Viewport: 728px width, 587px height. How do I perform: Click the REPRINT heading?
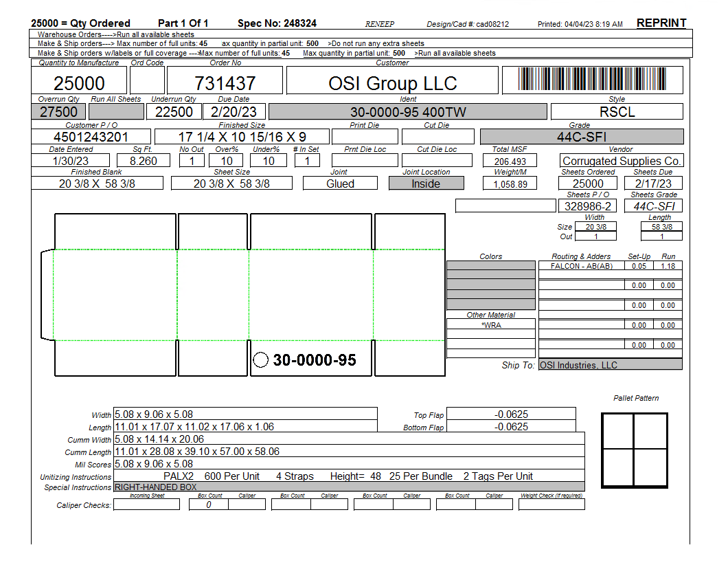coord(661,23)
